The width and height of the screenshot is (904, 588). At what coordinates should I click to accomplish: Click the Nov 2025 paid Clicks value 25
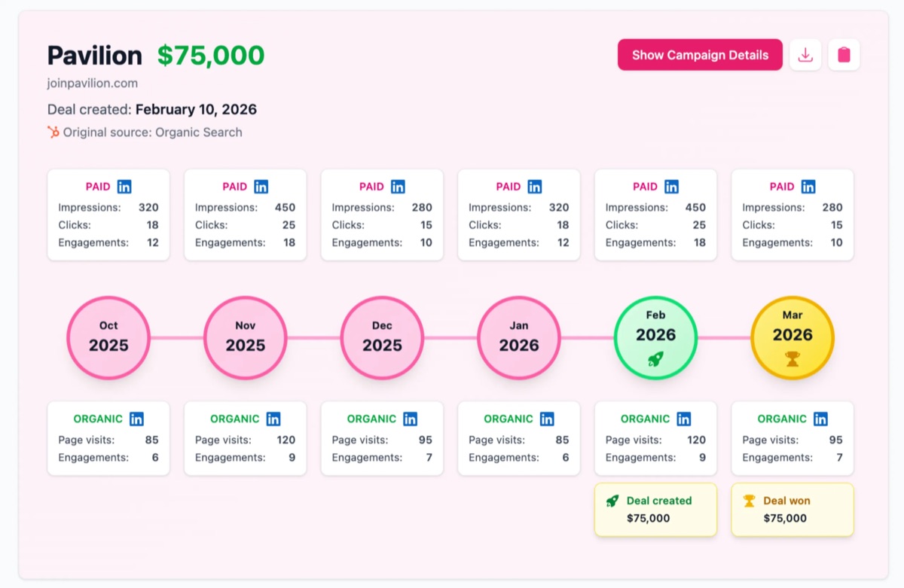(x=289, y=224)
